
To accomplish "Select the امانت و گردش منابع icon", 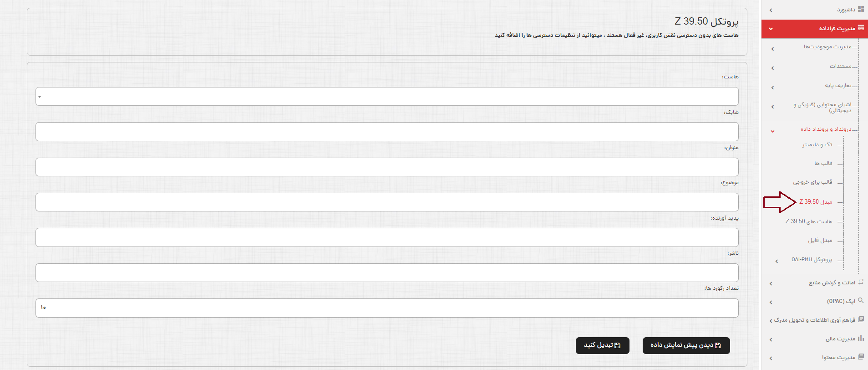I will (x=860, y=282).
